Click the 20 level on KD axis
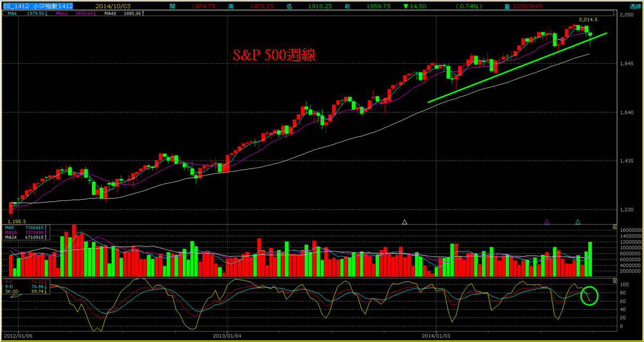The height and width of the screenshot is (342, 644). tap(623, 318)
